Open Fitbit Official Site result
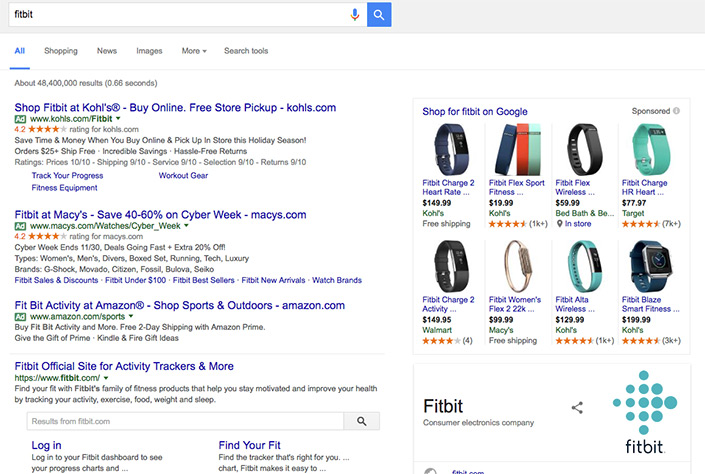 coord(124,366)
